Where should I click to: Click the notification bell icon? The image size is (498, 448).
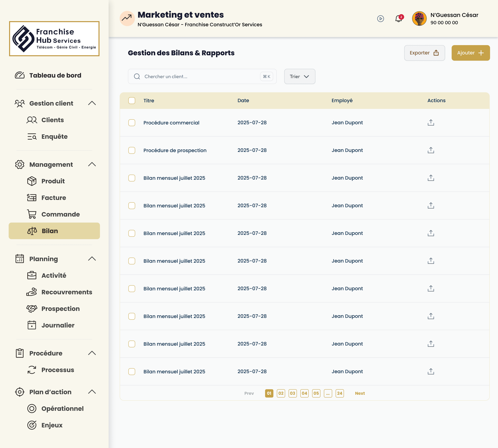(x=398, y=19)
